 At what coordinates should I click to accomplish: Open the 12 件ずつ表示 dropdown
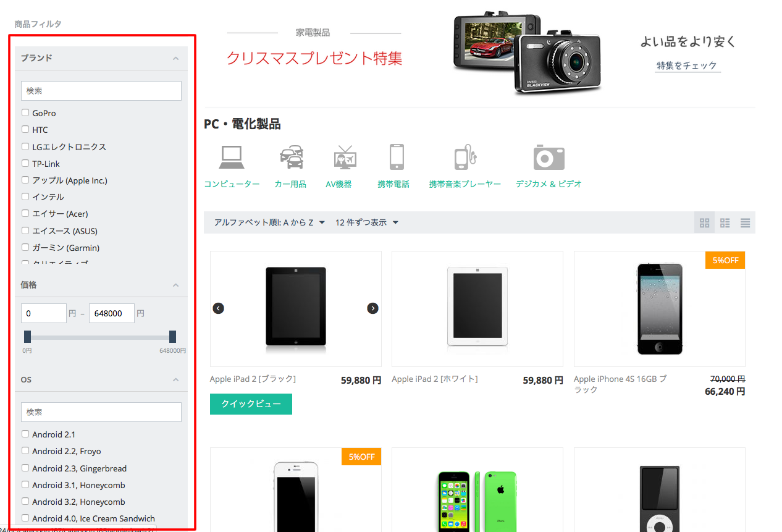click(x=366, y=222)
